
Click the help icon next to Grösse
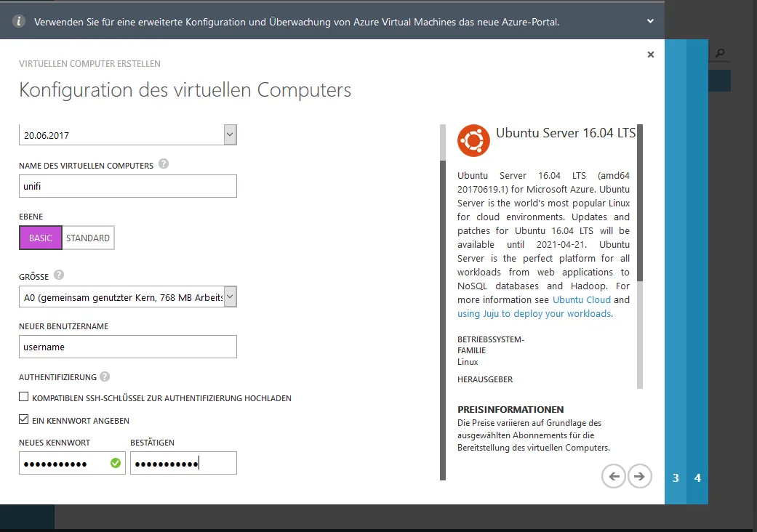tap(59, 275)
